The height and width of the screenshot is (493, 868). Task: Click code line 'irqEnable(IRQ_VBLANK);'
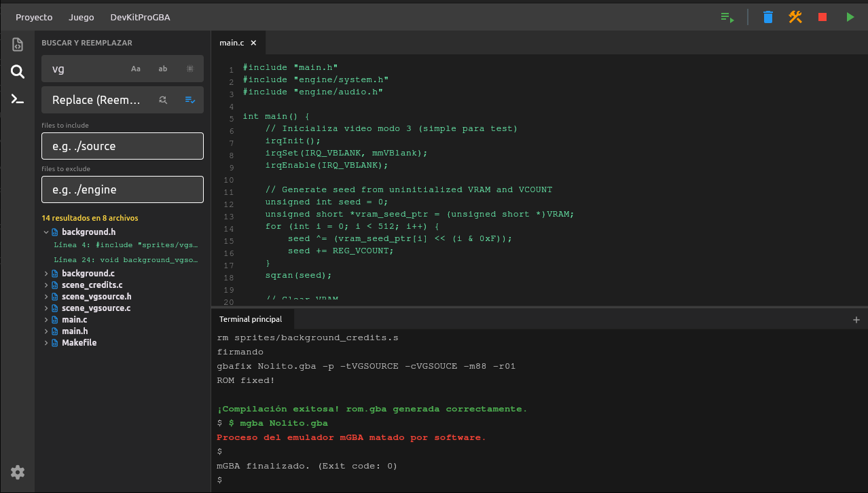pyautogui.click(x=327, y=165)
